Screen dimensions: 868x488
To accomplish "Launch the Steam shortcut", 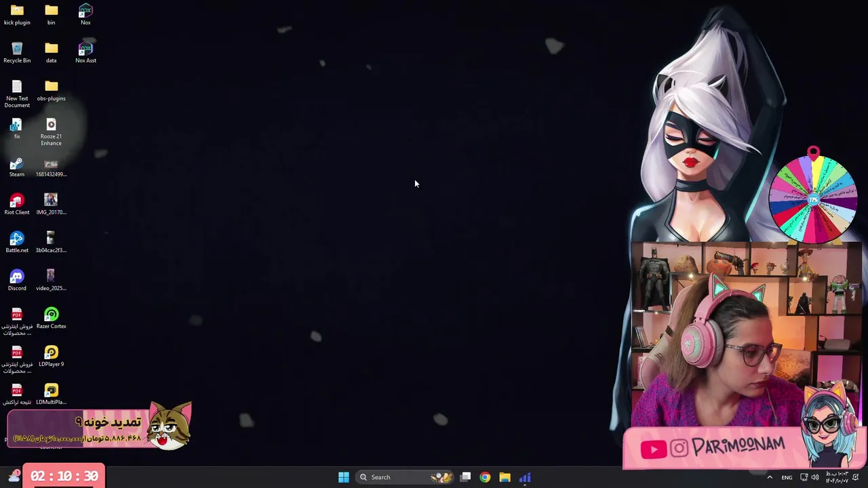I will tap(17, 167).
